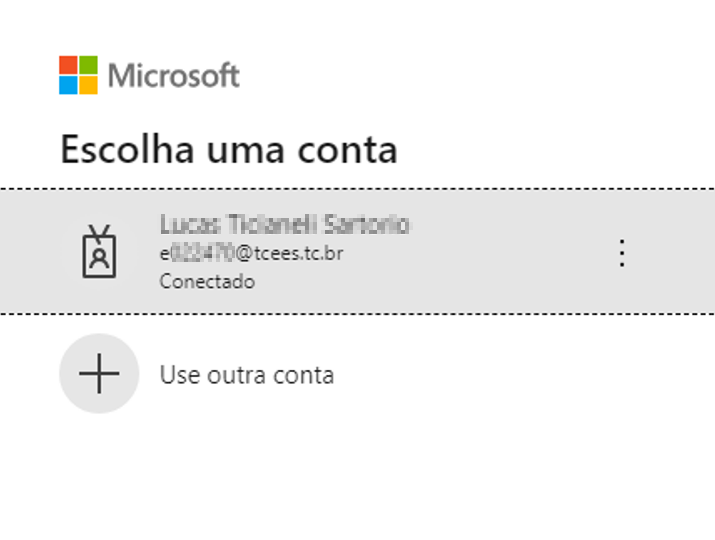Click the @tcees.tc.br email address
Viewport: 715px width, 540px height.
[251, 253]
